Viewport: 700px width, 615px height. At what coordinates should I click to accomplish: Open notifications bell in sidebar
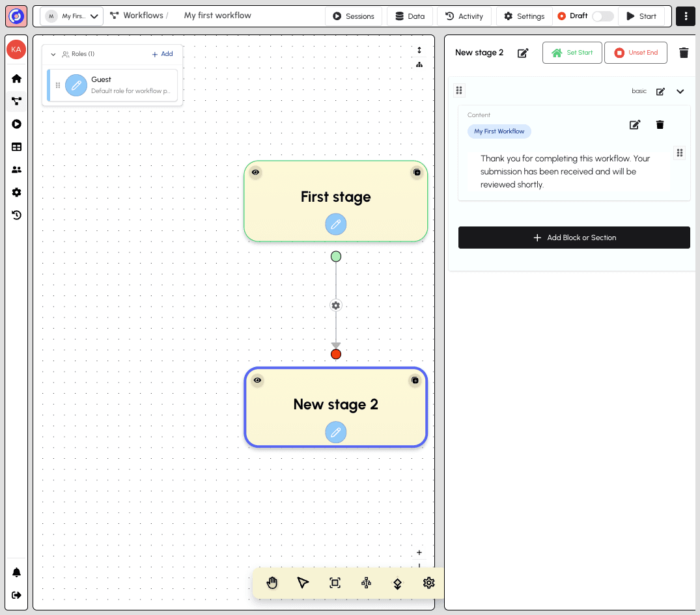click(17, 573)
